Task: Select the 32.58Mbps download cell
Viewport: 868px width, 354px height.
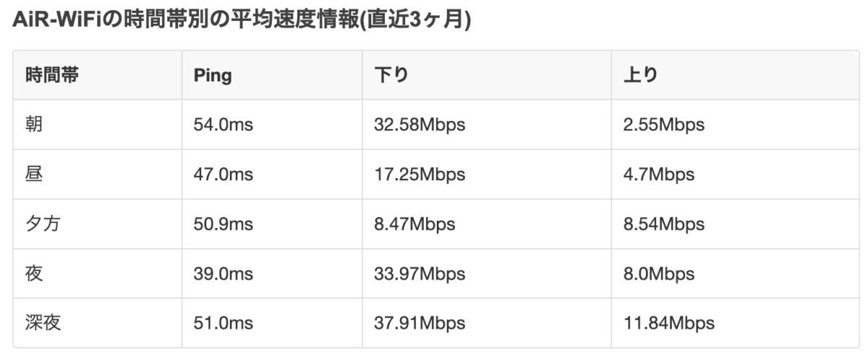Action: coord(420,125)
